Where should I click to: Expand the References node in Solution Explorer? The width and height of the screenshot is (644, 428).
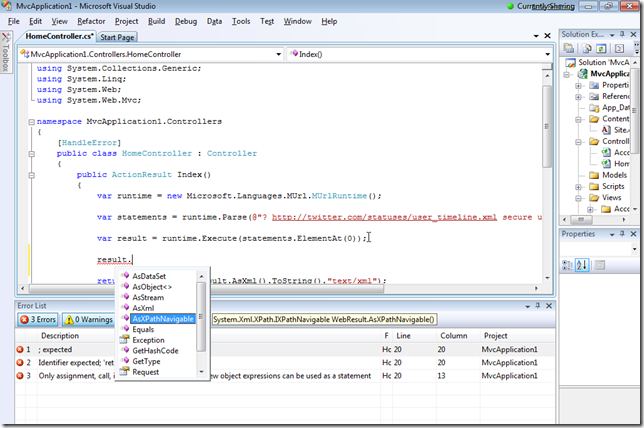coord(578,97)
